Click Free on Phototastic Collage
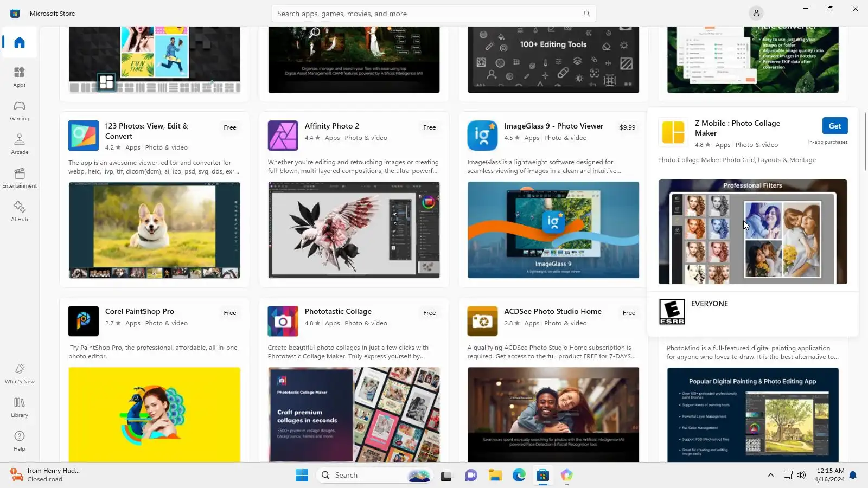The width and height of the screenshot is (868, 488). click(430, 313)
